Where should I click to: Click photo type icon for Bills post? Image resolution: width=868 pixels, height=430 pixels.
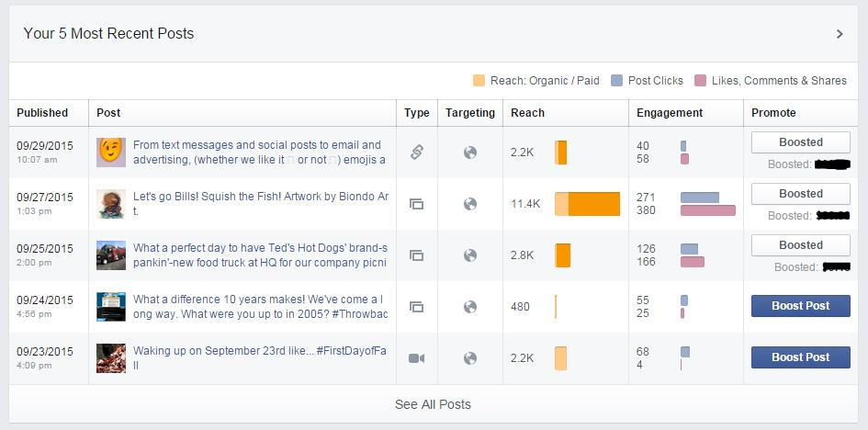coord(416,204)
